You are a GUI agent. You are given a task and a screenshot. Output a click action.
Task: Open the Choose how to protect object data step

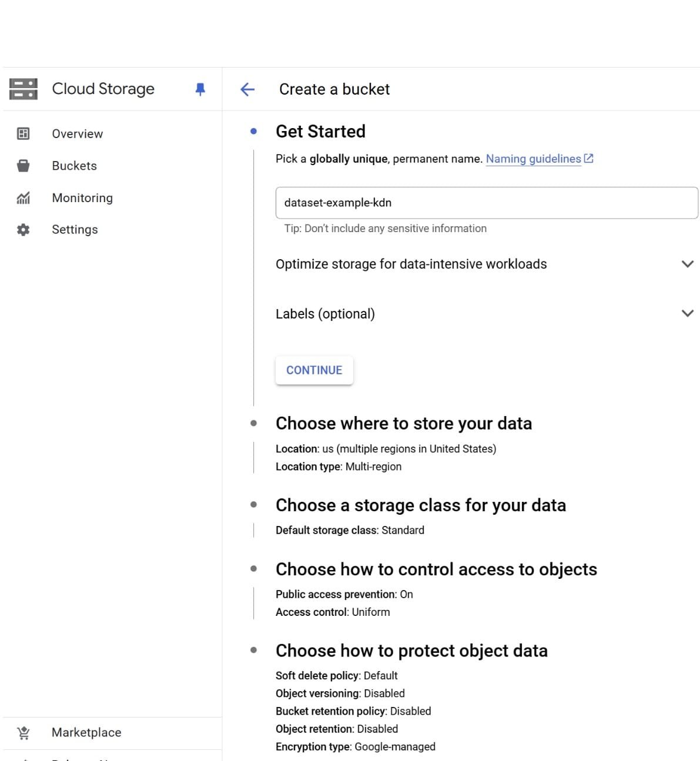tap(411, 651)
